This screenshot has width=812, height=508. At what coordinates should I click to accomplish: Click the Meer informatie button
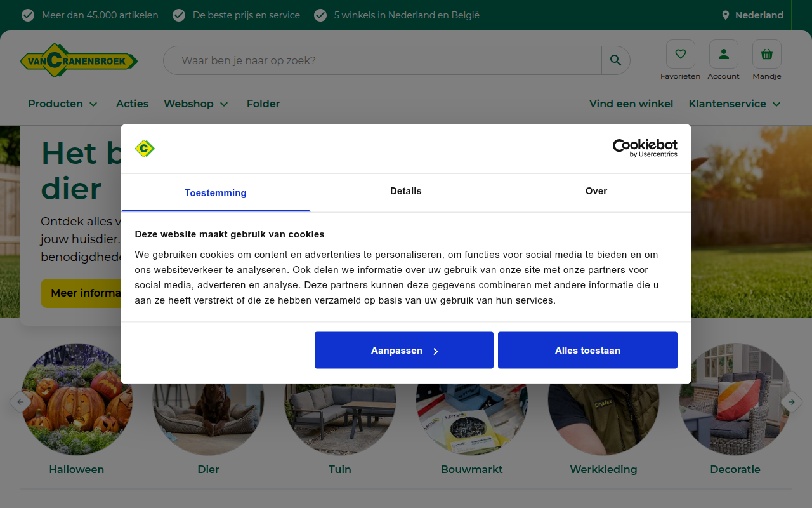coord(81,293)
